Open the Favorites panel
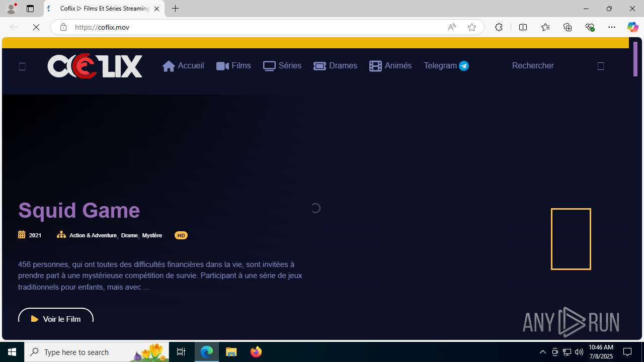This screenshot has height=362, width=644. point(545,27)
